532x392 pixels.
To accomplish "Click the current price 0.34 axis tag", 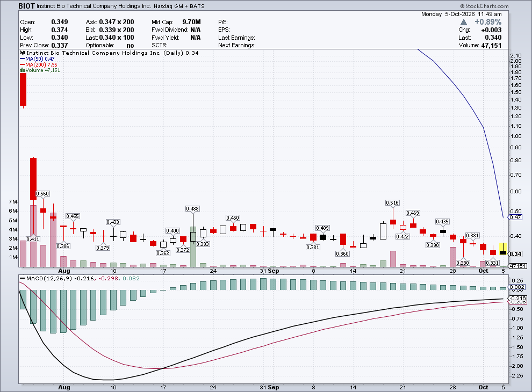I will point(515,254).
